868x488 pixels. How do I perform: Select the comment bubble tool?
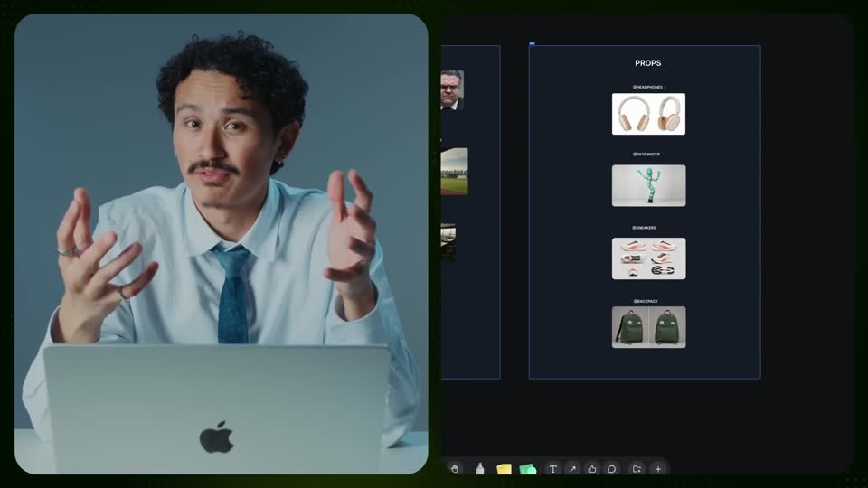tap(612, 469)
